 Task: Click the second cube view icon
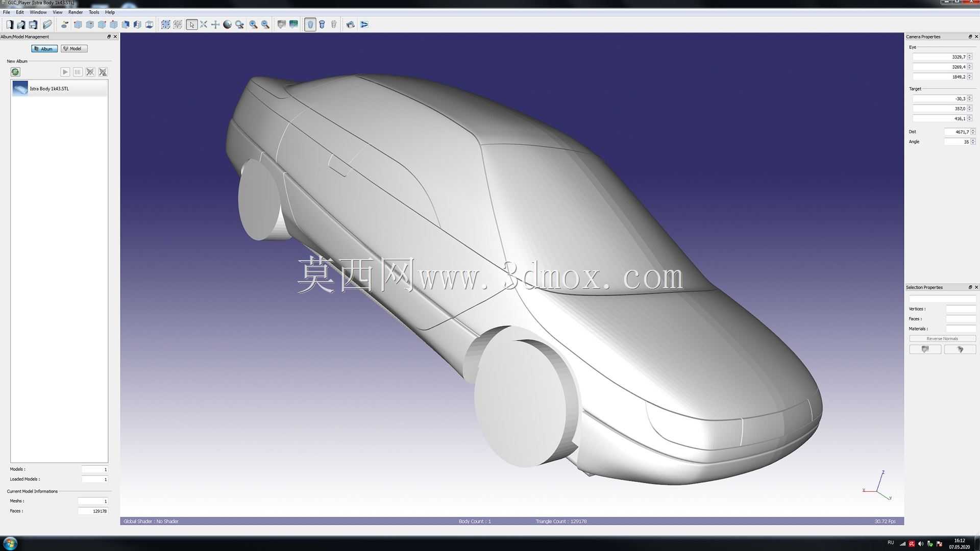[x=90, y=24]
